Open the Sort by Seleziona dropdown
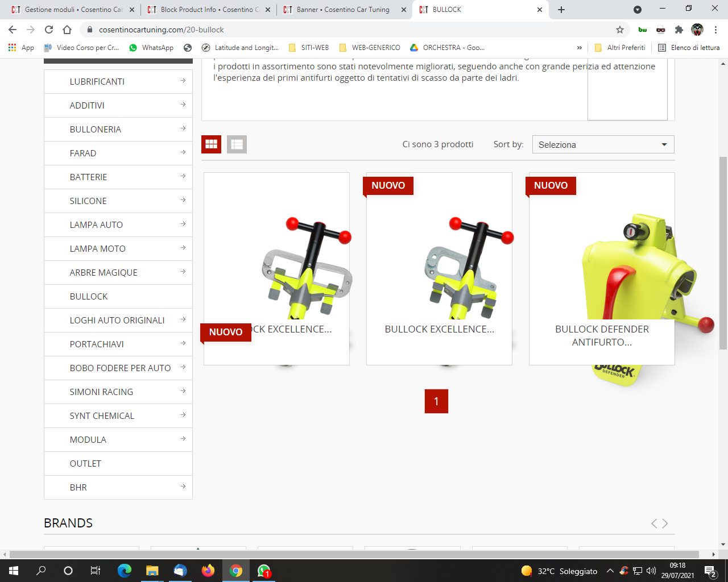728x582 pixels. 603,144
